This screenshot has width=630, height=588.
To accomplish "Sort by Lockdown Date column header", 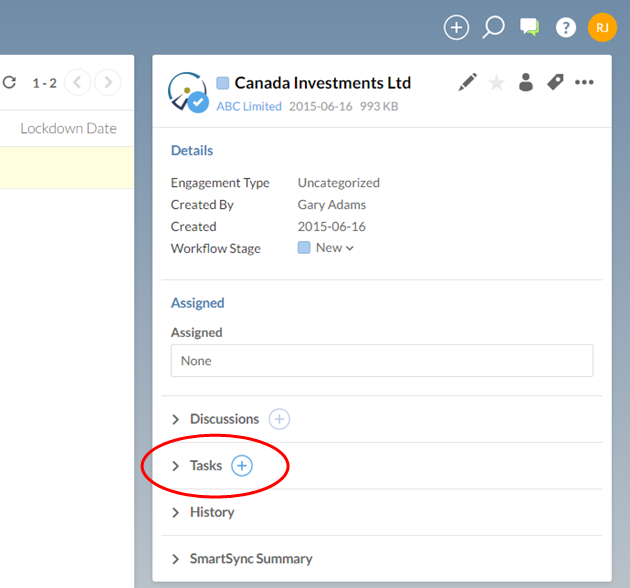I will [68, 128].
